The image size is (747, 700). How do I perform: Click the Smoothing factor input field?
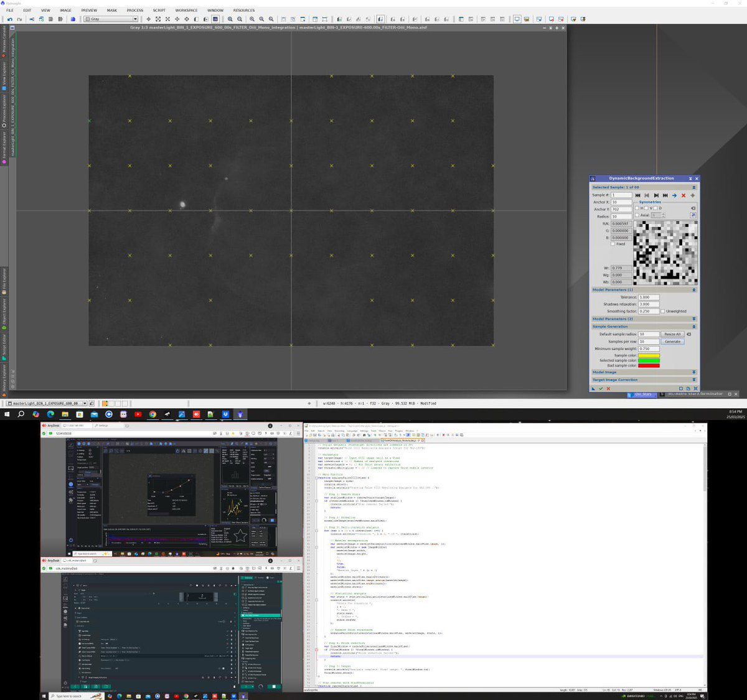[649, 311]
